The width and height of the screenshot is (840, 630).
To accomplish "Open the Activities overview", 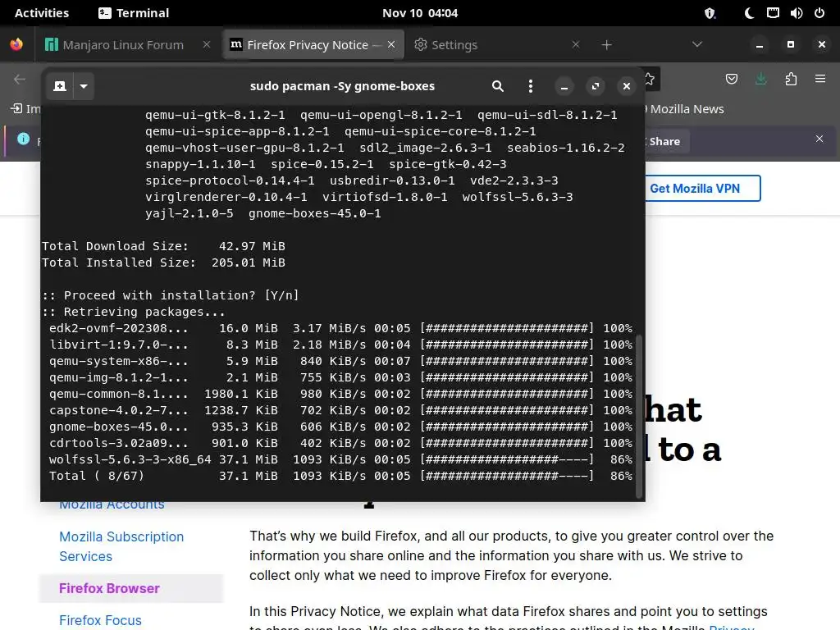I will click(x=42, y=13).
